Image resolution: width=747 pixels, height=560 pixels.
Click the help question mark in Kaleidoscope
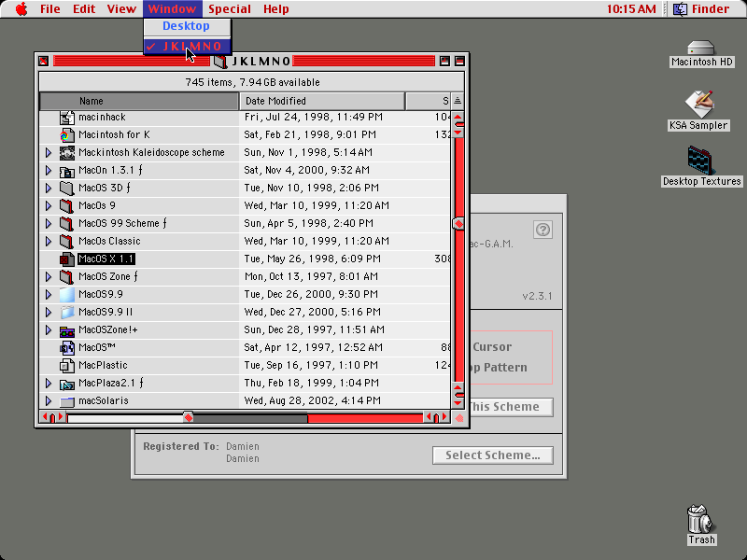(543, 230)
